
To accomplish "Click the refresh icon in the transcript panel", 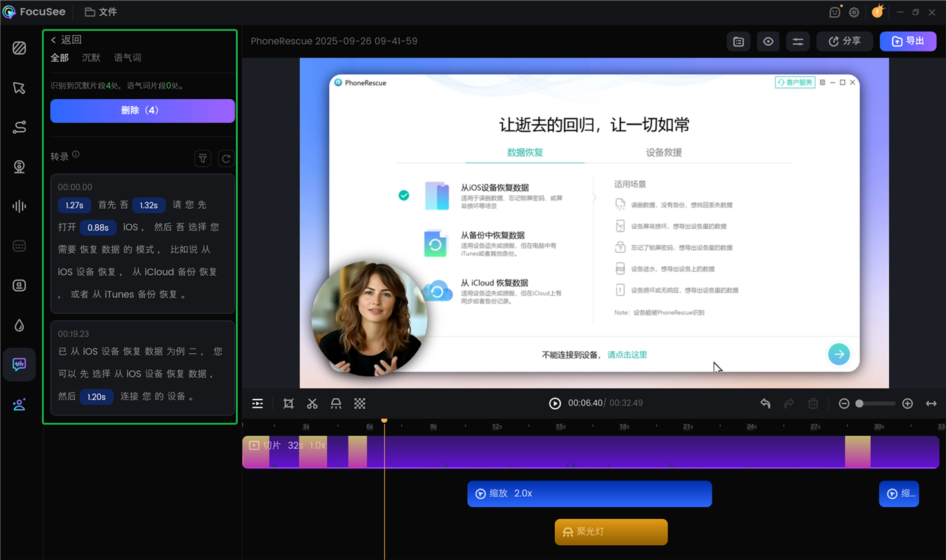I will 226,158.
